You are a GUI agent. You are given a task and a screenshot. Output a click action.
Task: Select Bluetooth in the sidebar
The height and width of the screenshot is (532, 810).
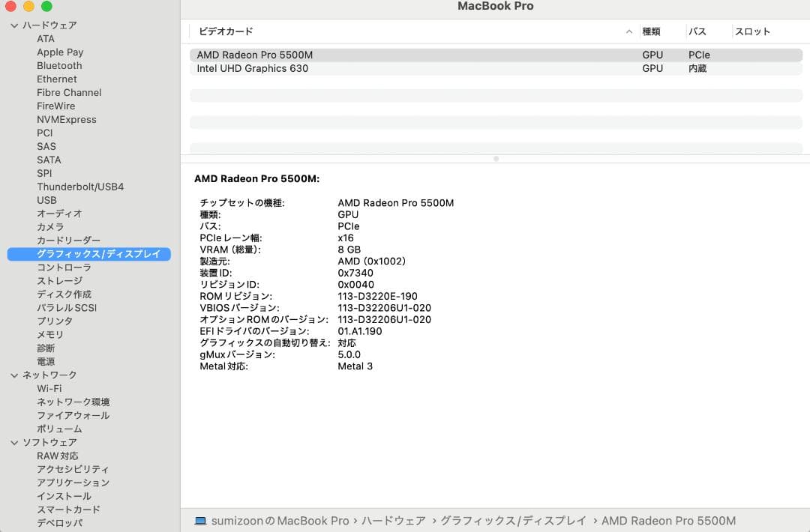click(58, 65)
